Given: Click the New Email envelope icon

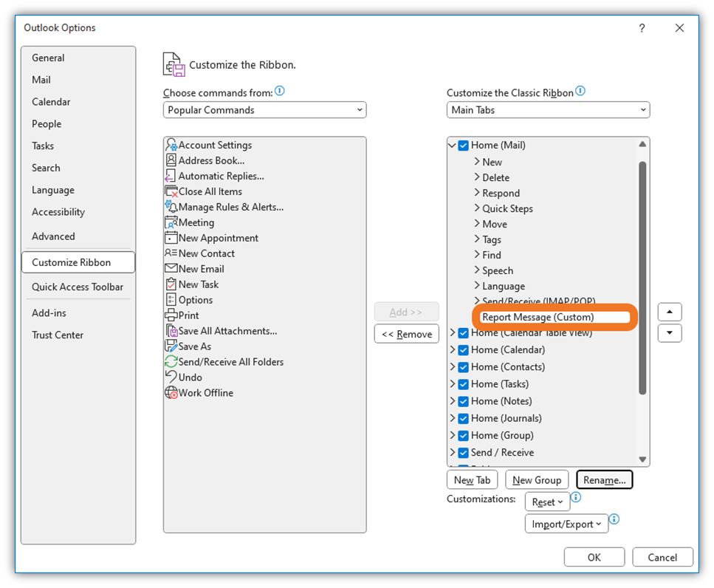Looking at the screenshot, I should pos(171,268).
